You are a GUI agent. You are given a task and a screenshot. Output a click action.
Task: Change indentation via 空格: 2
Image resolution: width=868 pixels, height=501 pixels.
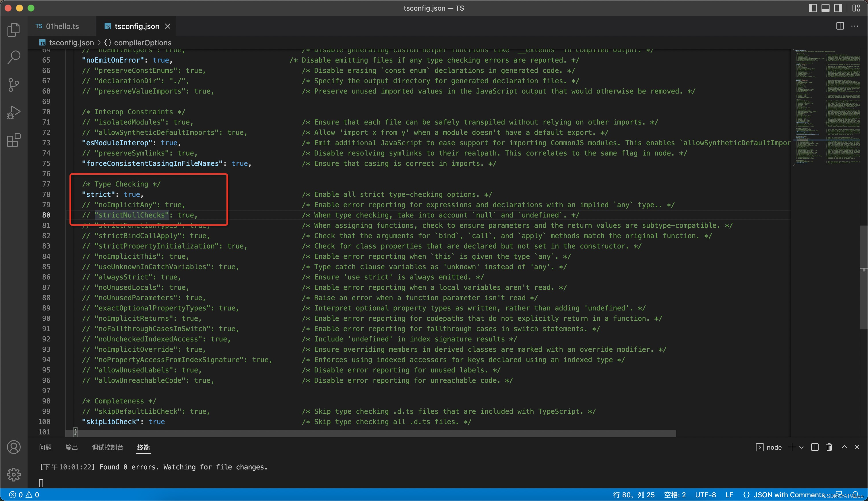tap(675, 495)
